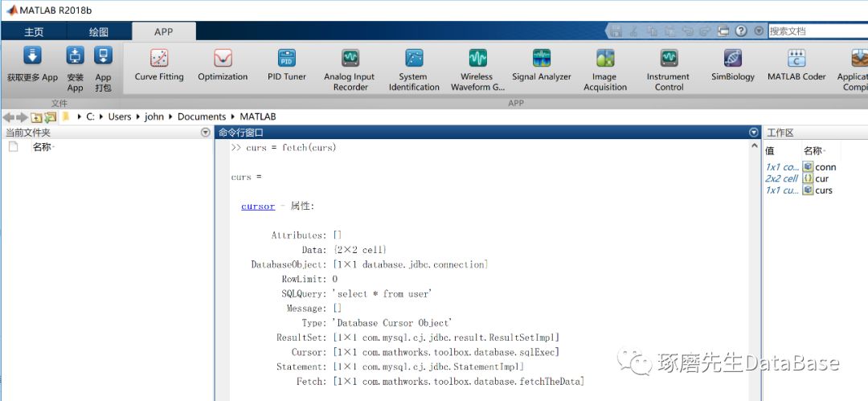
Task: Launch the Curve Fitting app
Action: (x=159, y=65)
